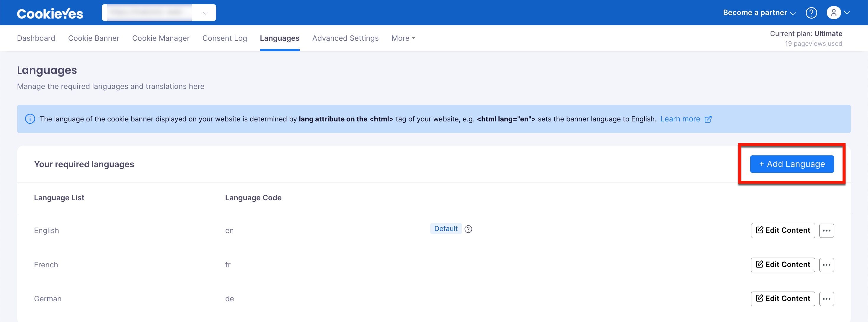Select the Languages tab
This screenshot has height=322, width=868.
pyautogui.click(x=279, y=38)
